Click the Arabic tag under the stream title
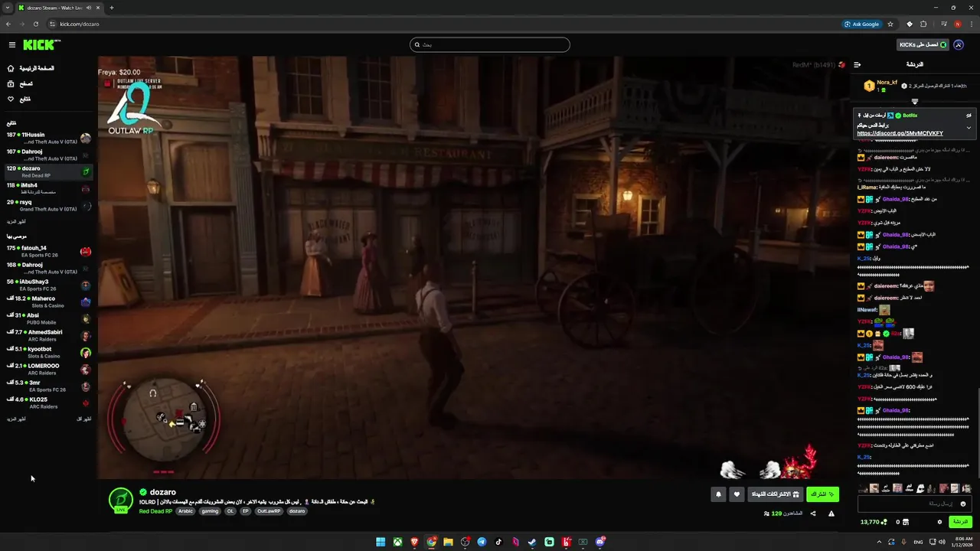This screenshot has width=980, height=551. click(x=186, y=511)
